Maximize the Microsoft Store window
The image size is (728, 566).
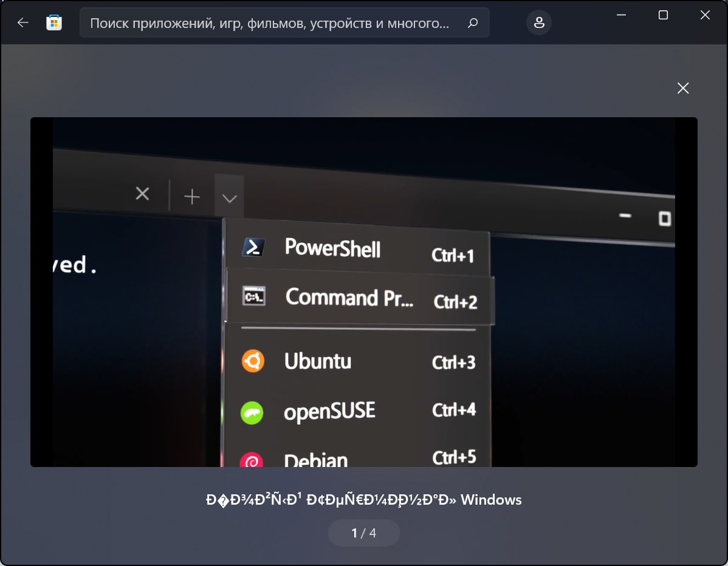(663, 15)
